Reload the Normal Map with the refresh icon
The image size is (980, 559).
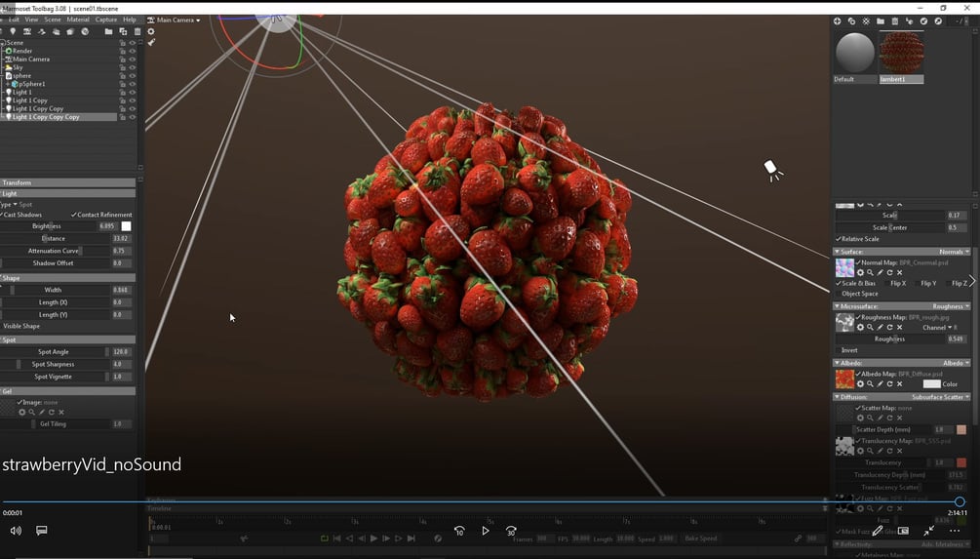point(890,272)
